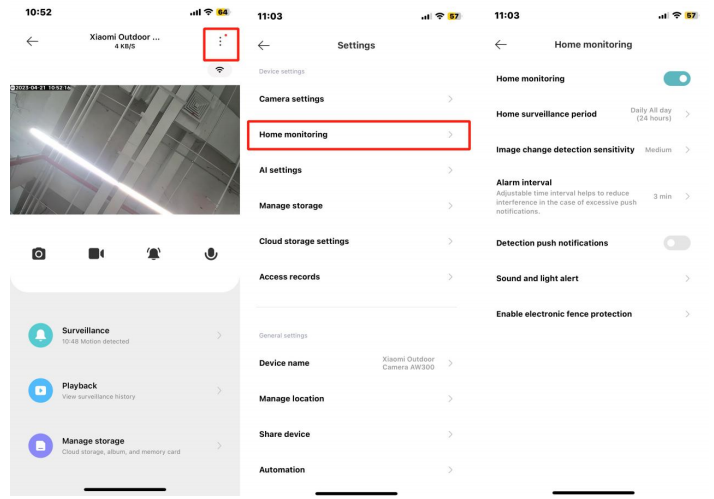This screenshot has width=714, height=499.
Task: Tap the alarm bell siren icon
Action: [x=154, y=254]
